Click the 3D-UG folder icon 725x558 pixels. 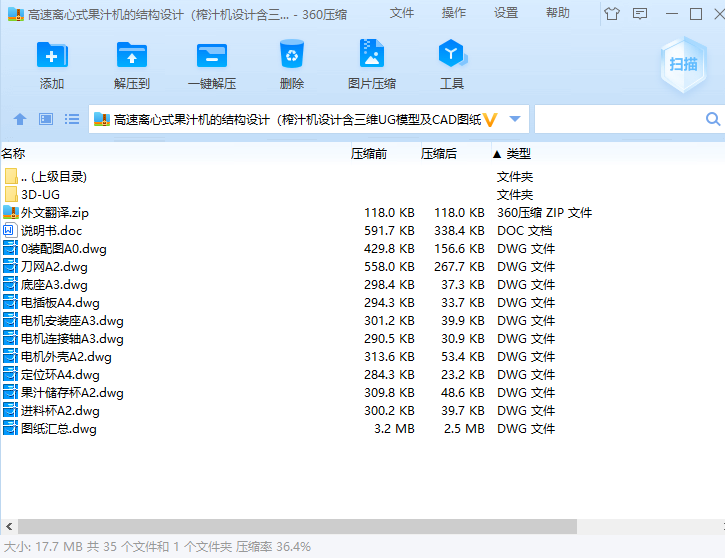click(x=11, y=194)
